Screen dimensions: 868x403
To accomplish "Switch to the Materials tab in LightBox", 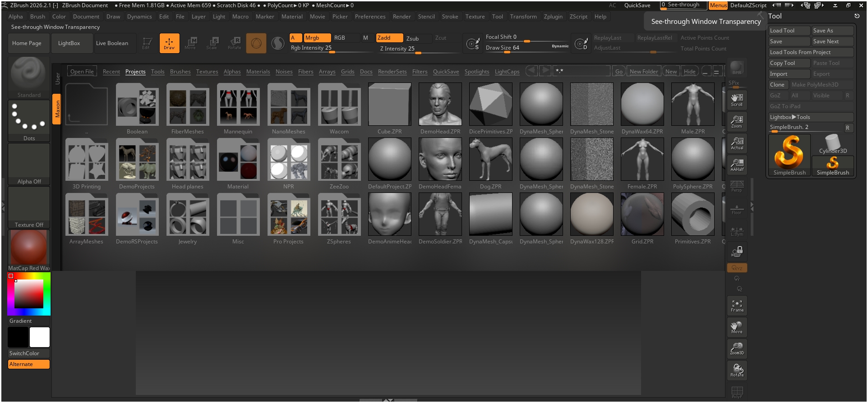I will tap(258, 72).
